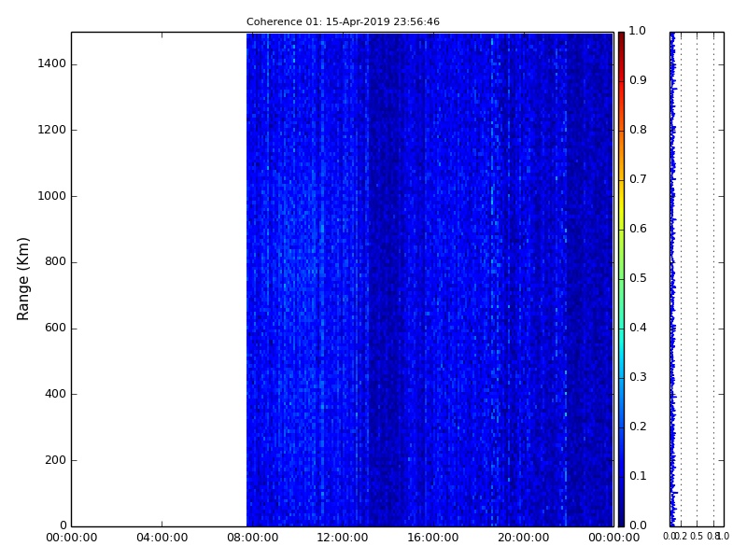The height and width of the screenshot is (560, 747).
Task: Click the colorbar 0.7 label
Action: point(638,179)
